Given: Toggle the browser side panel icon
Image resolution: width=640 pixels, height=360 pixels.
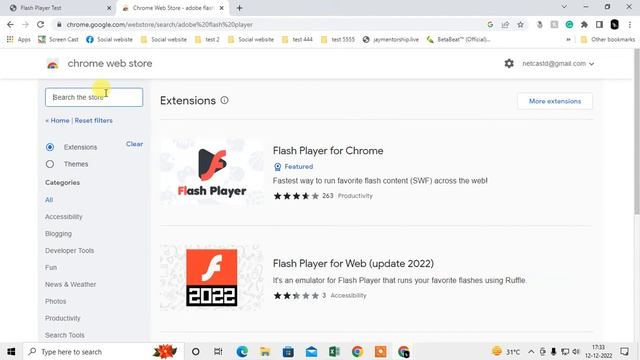Looking at the screenshot, I should (x=599, y=24).
